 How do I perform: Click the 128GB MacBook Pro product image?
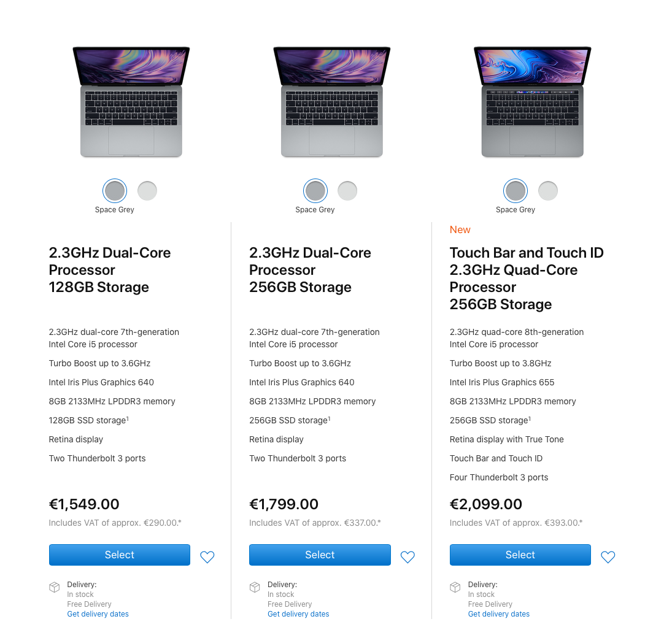131,102
